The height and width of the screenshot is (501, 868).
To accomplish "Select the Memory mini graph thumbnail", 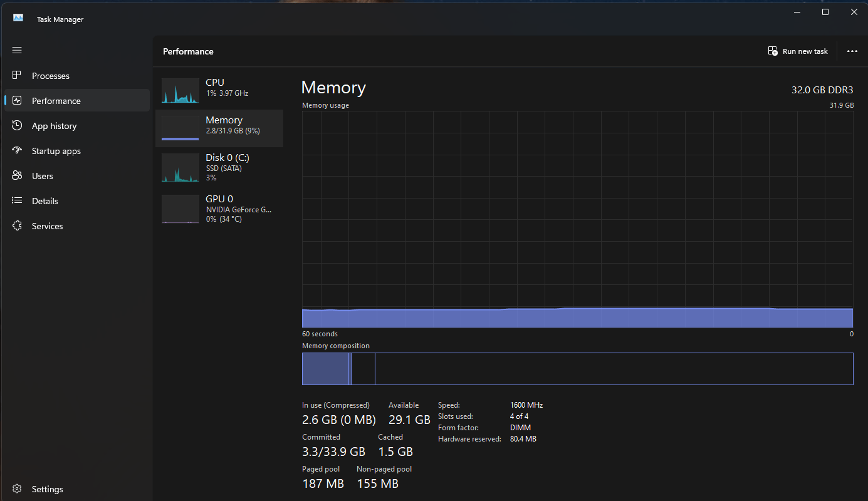I will click(180, 128).
